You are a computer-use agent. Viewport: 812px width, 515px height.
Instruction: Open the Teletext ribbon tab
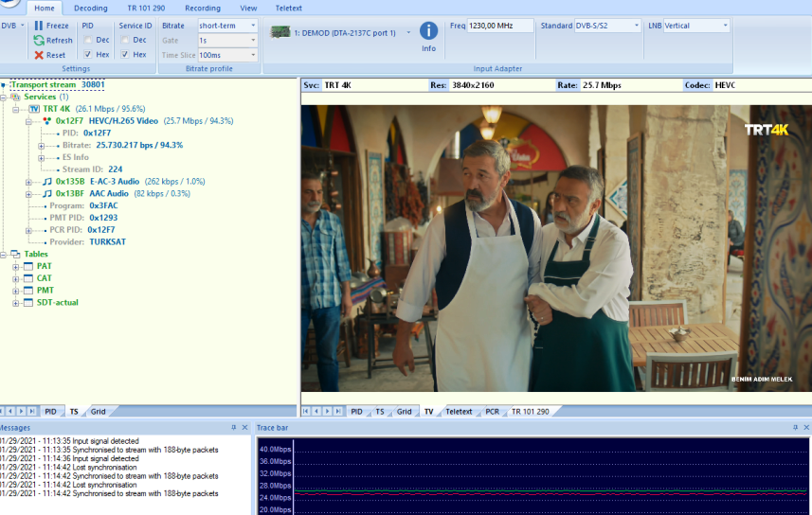pos(288,8)
